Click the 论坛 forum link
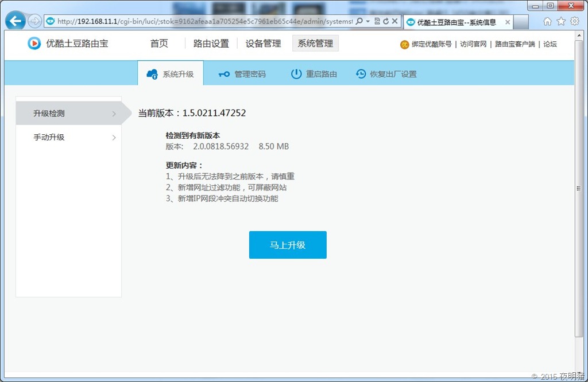 [x=550, y=44]
